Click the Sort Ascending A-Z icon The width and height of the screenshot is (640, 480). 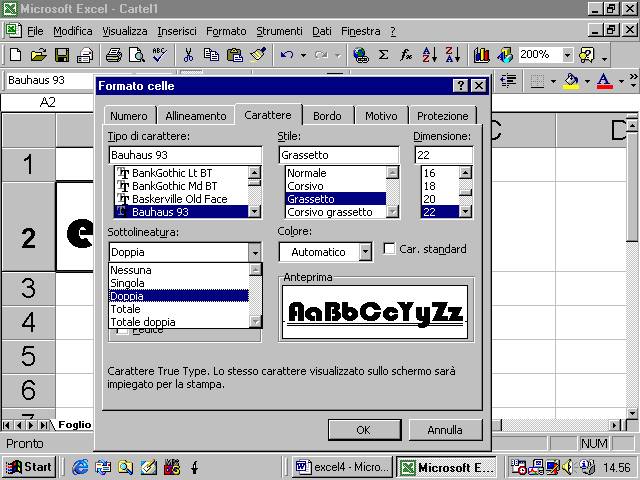click(430, 55)
